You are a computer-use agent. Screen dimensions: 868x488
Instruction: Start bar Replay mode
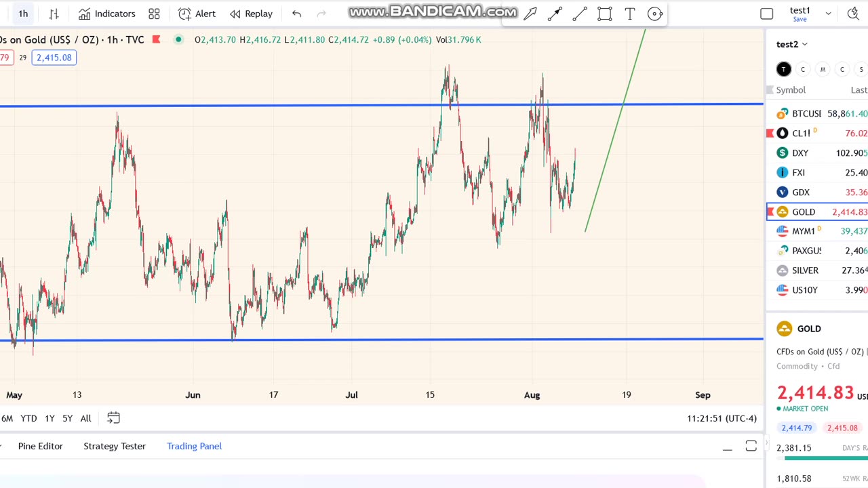[251, 14]
